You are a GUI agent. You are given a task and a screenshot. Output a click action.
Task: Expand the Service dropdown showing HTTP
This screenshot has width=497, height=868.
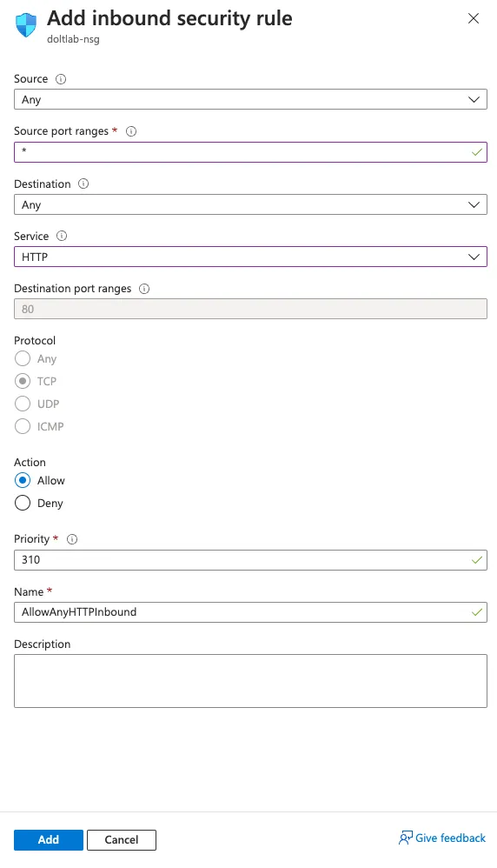pos(250,257)
